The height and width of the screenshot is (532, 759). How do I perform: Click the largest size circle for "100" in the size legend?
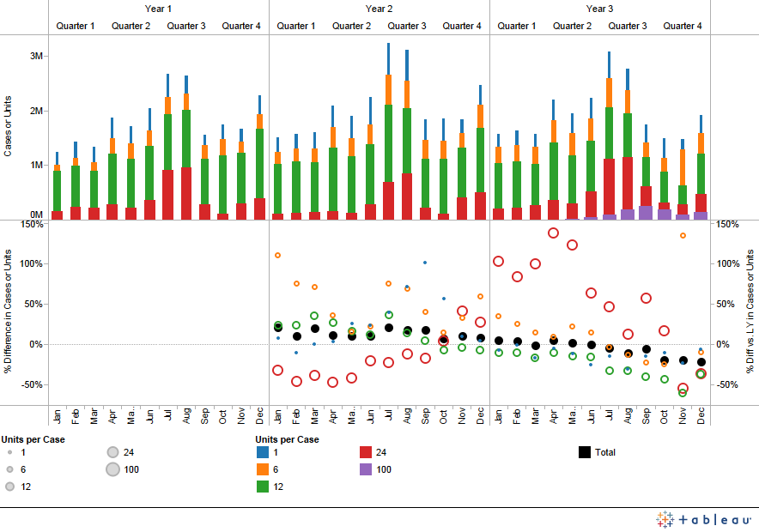(112, 469)
